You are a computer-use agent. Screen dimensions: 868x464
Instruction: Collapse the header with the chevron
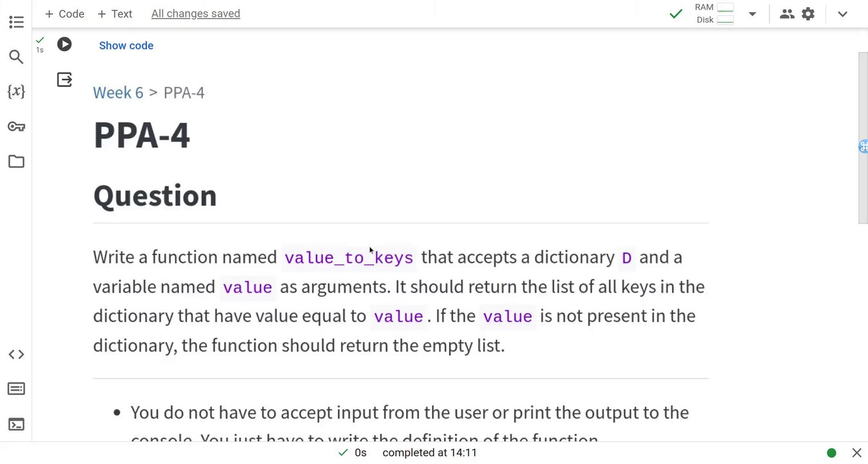(x=842, y=14)
